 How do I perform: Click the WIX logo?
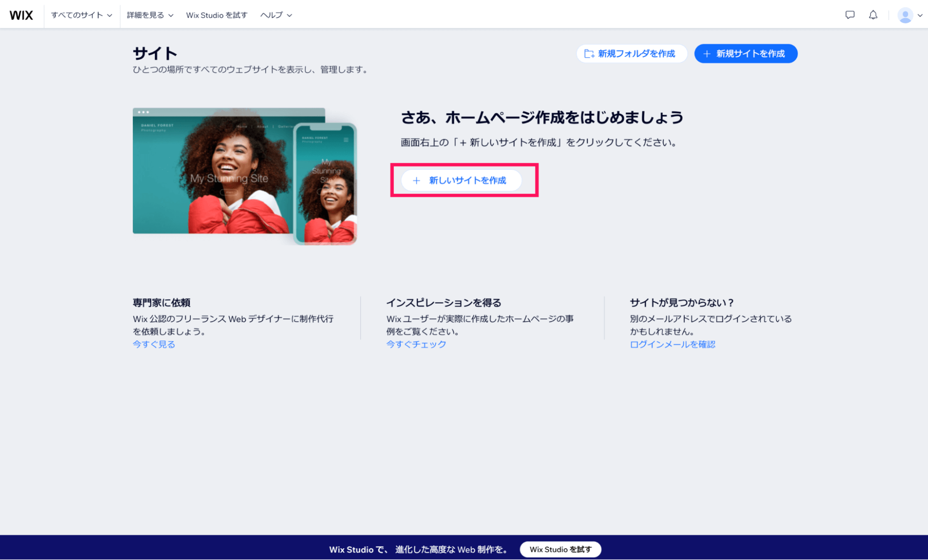[21, 14]
